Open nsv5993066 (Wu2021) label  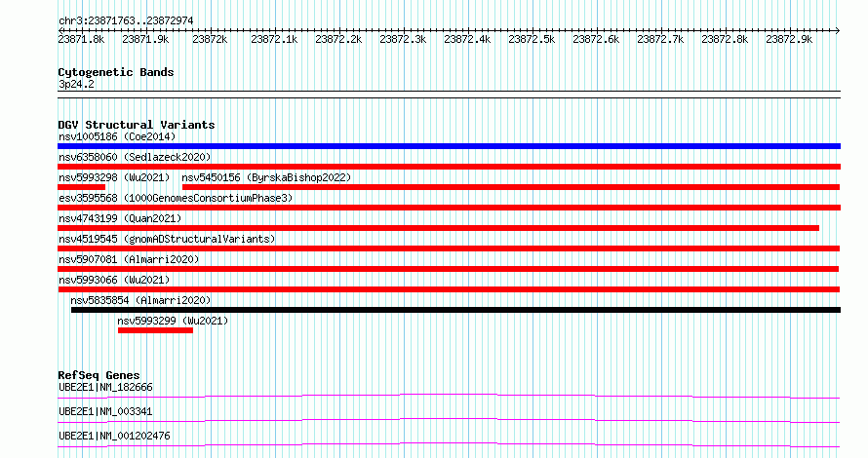[x=114, y=280]
